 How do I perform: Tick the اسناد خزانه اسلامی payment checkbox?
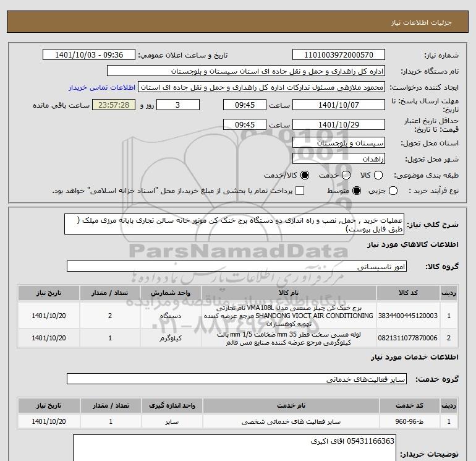point(300,191)
